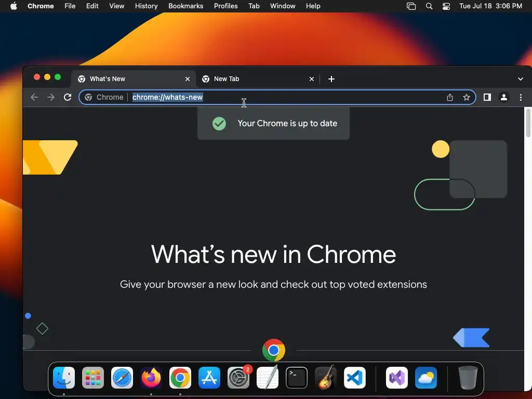Launch Firefox from the Dock
This screenshot has width=532, height=399.
(151, 378)
